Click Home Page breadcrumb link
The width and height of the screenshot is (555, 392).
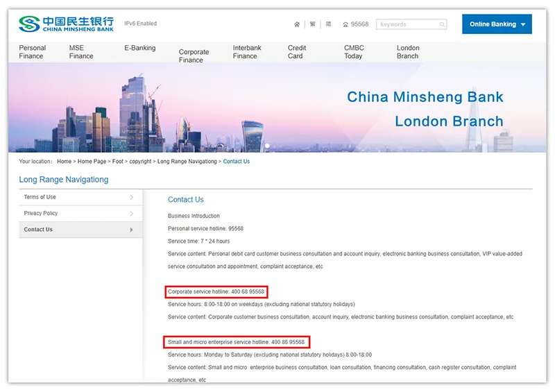[92, 162]
